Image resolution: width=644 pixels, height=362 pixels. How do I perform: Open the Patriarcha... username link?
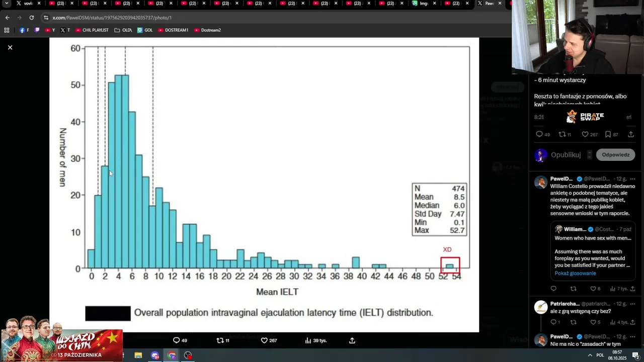565,304
